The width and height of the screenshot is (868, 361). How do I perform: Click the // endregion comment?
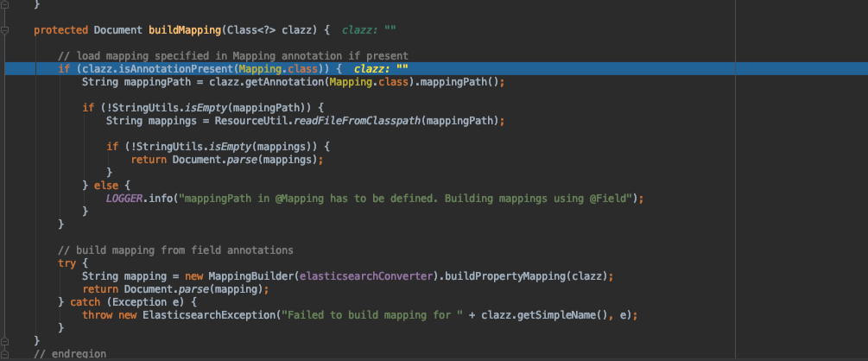tap(70, 354)
